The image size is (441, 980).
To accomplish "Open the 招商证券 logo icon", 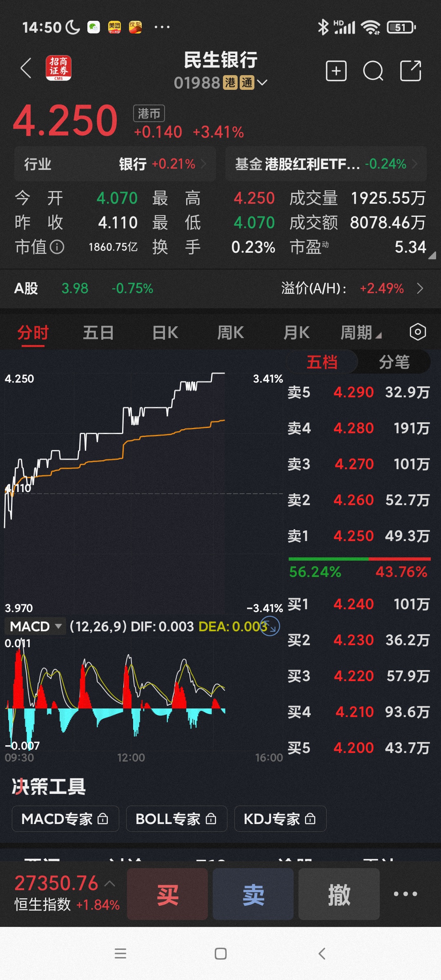I will (58, 68).
